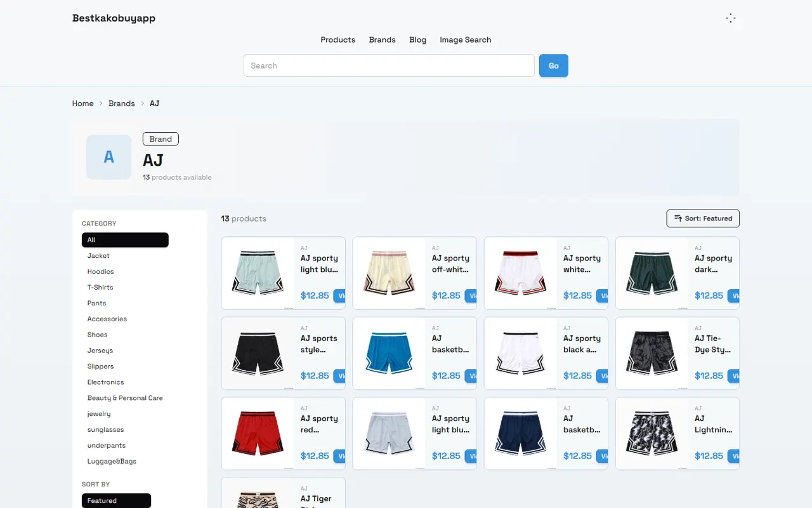Open the Blog page

(418, 39)
